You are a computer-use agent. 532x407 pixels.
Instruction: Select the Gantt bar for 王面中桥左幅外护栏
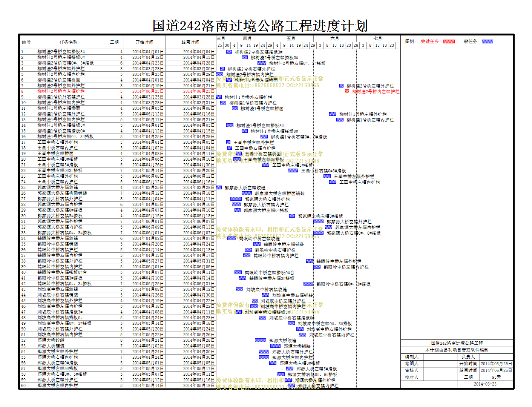point(327,176)
